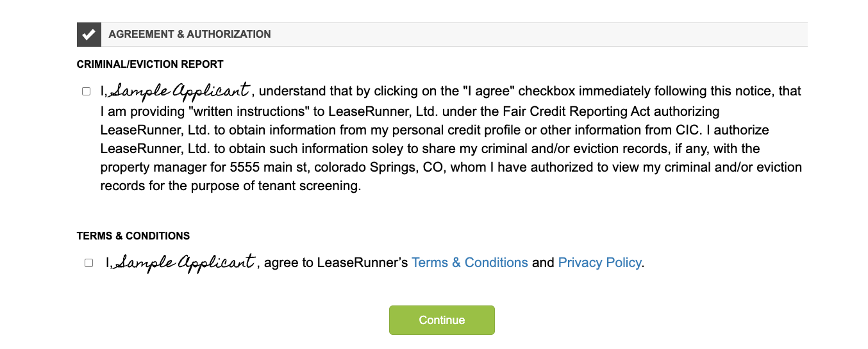Click the Criminal/Eviction Report heading
This screenshot has height=349, width=868.
click(x=150, y=64)
